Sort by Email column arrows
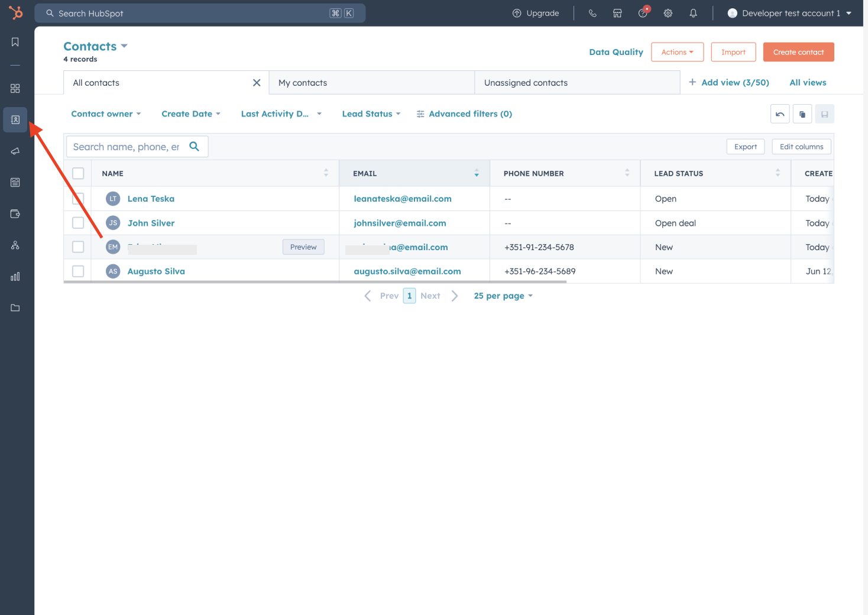Image resolution: width=868 pixels, height=615 pixels. tap(477, 173)
